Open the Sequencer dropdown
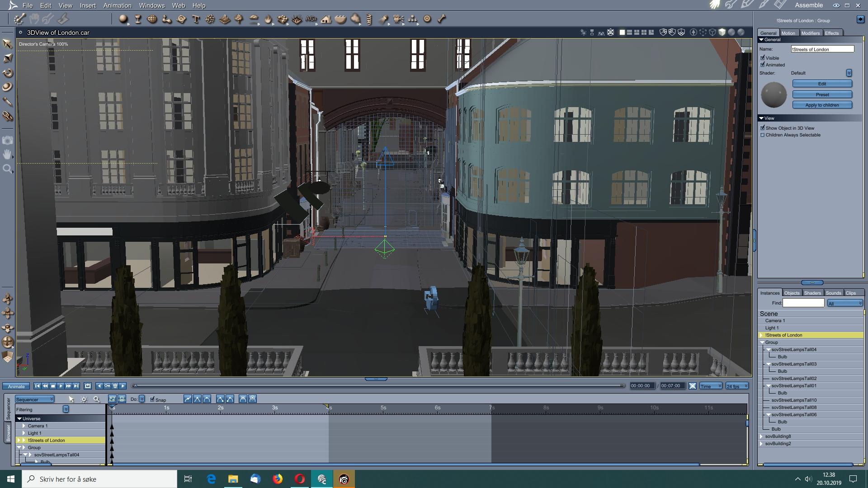Screen dimensions: 868x488 click(x=35, y=399)
